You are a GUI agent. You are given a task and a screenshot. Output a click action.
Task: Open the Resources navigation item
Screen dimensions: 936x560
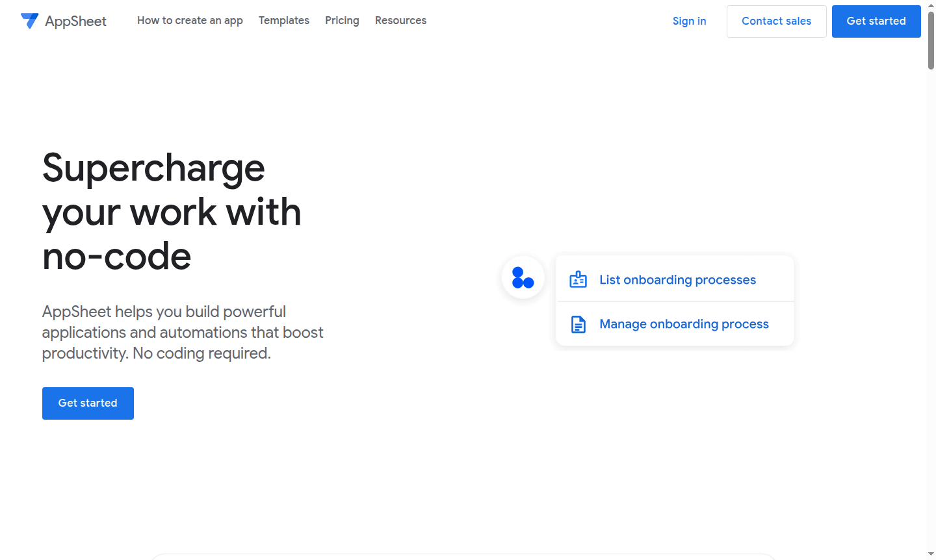(400, 21)
